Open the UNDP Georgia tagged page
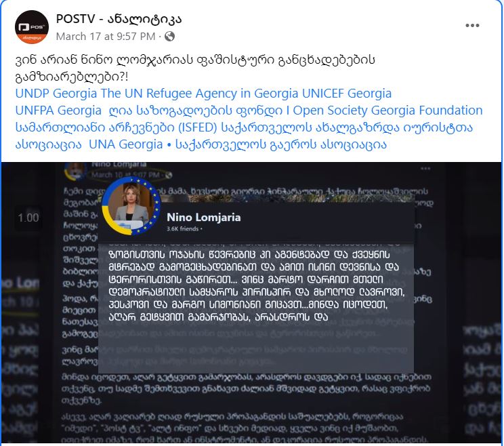504x446 pixels. [56, 94]
